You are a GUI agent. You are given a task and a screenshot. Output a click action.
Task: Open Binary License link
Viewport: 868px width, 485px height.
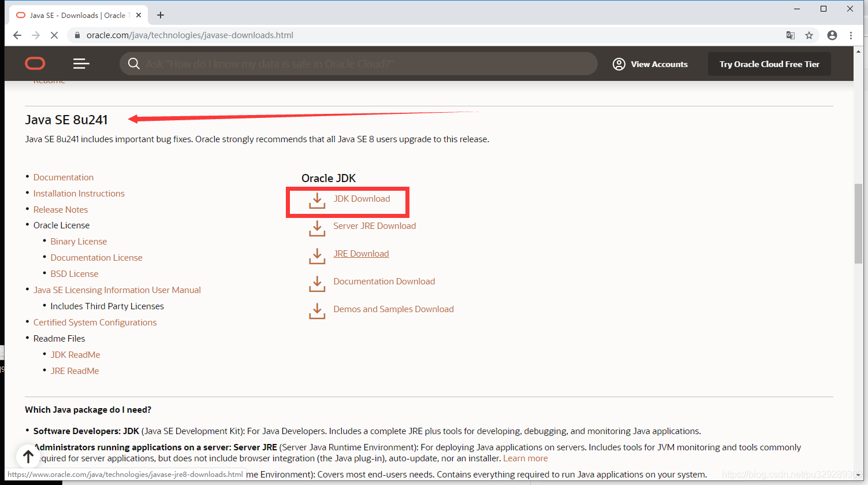pos(79,242)
